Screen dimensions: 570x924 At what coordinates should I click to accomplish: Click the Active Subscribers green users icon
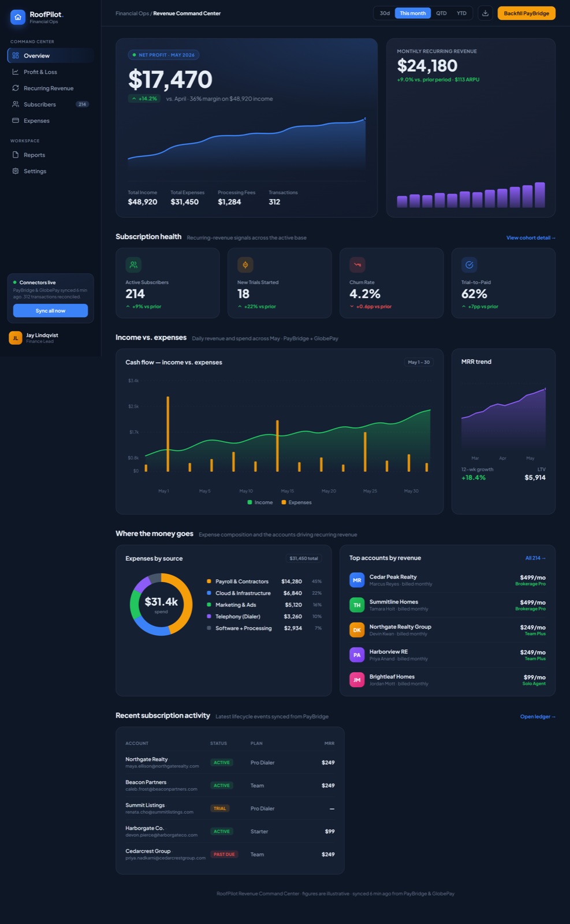pos(133,264)
